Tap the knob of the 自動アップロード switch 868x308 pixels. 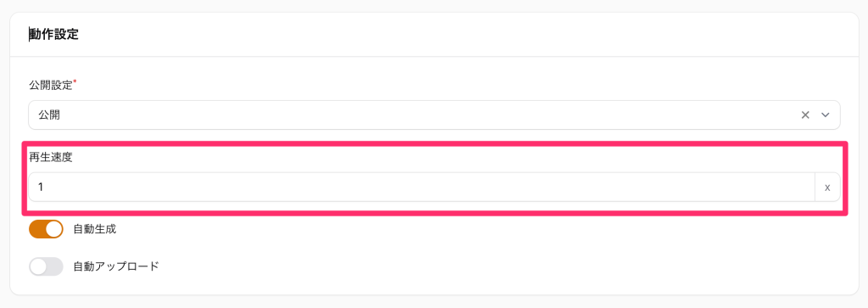[38, 267]
